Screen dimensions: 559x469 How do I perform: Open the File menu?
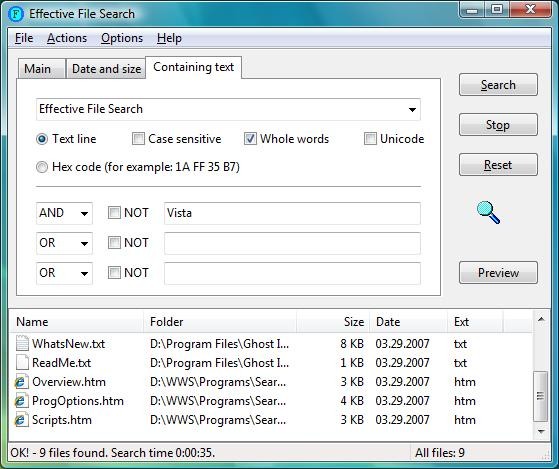tap(24, 38)
